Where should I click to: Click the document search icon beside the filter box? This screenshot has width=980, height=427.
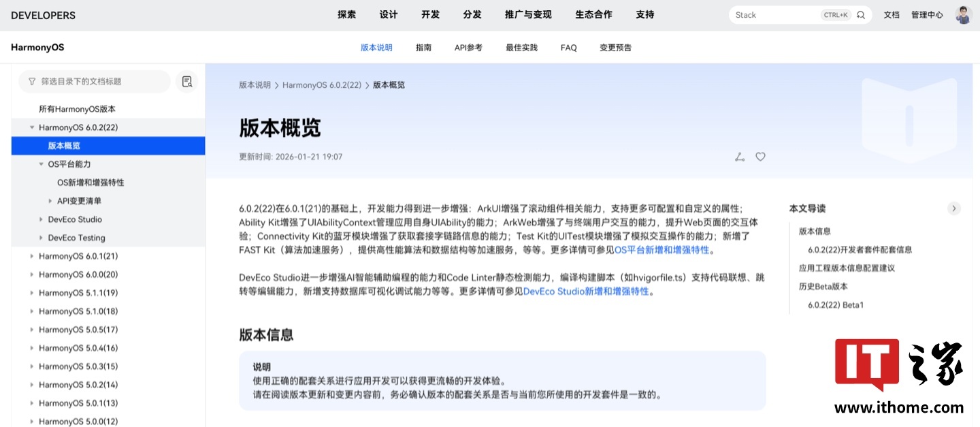187,82
